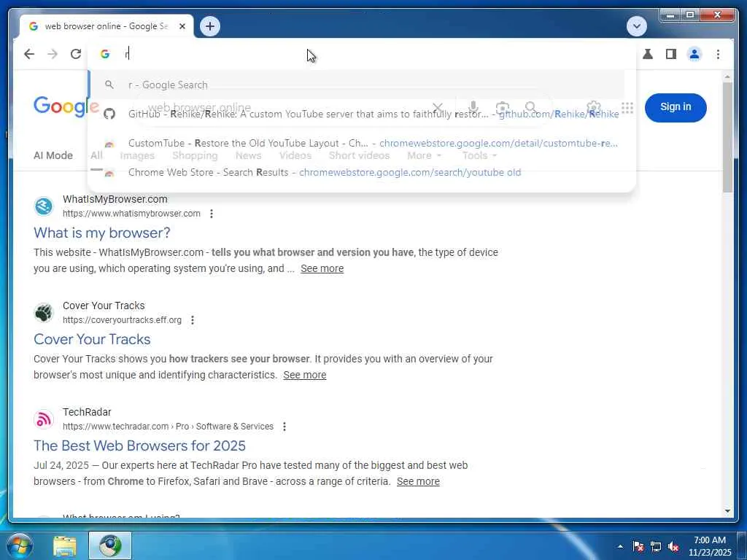Click the page vertical scrollbar thumb
747x560 pixels.
click(727, 137)
